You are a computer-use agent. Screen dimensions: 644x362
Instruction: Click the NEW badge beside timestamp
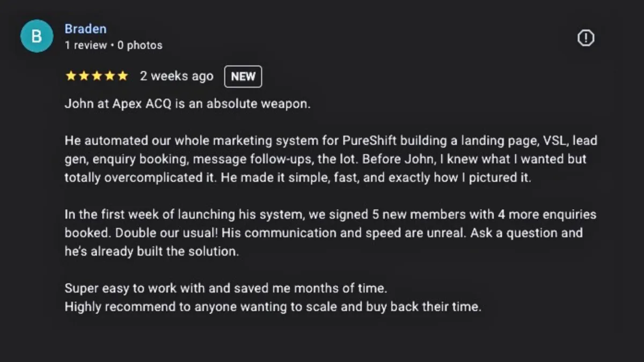coord(243,77)
